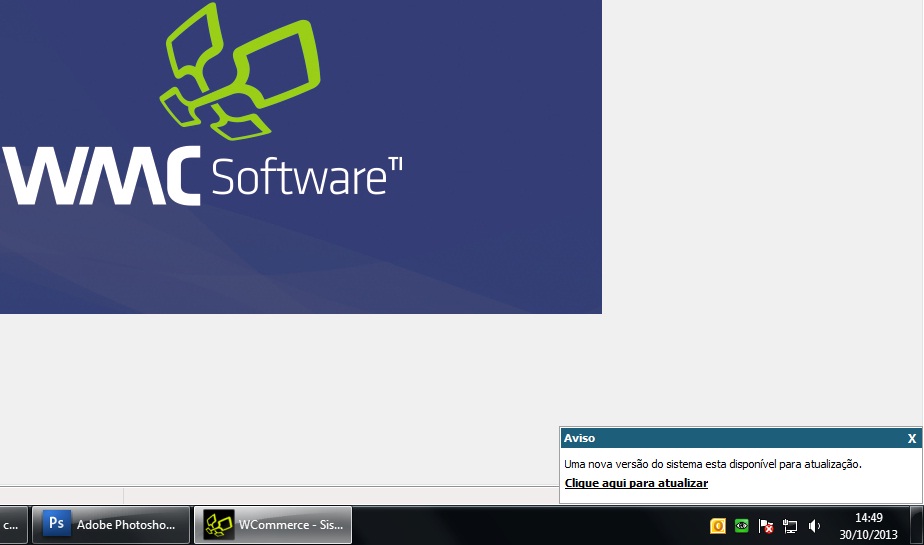Click the 14:49 system clock

[868, 518]
